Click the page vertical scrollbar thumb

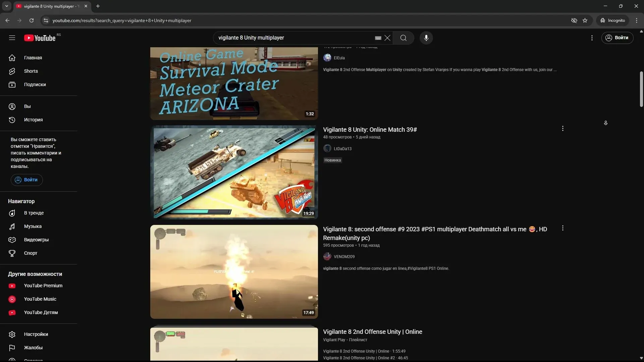[x=641, y=89]
